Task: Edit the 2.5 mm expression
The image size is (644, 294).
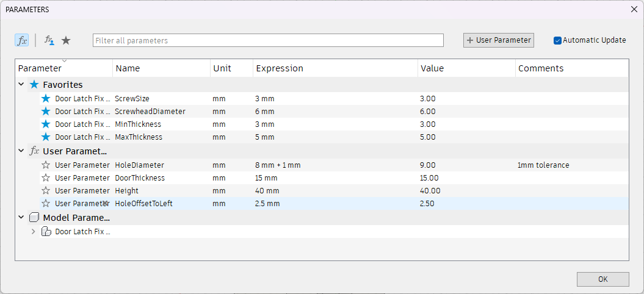Action: [x=335, y=203]
